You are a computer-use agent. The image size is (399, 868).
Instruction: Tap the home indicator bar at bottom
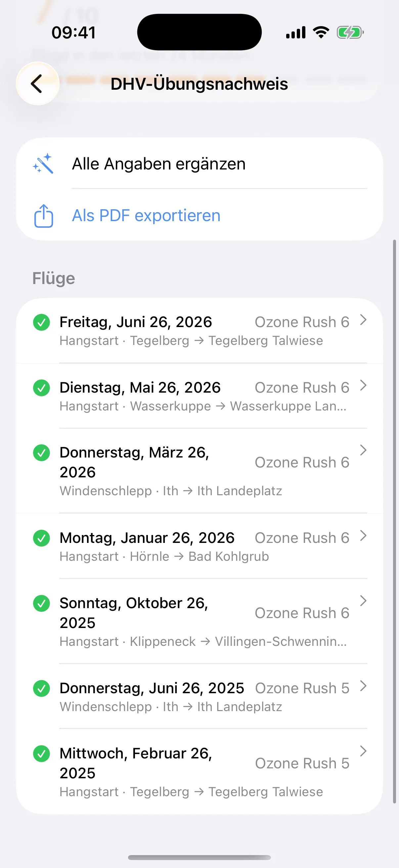point(199,857)
